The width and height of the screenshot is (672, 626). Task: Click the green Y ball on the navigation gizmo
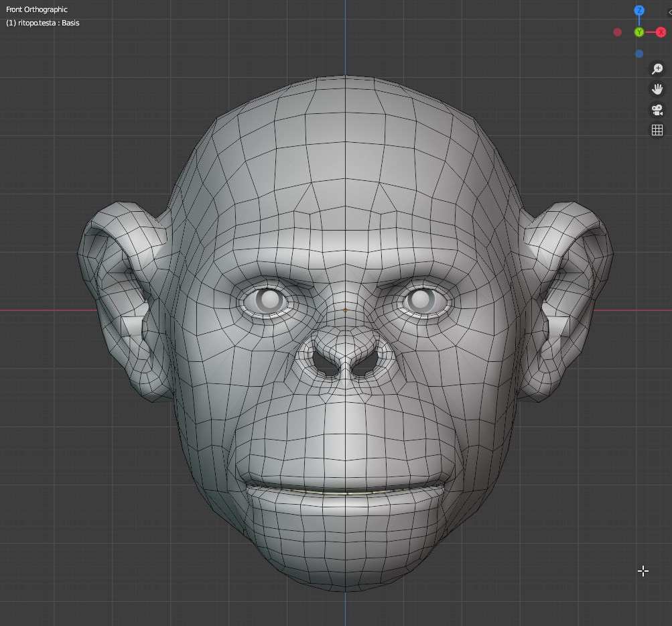coord(639,32)
